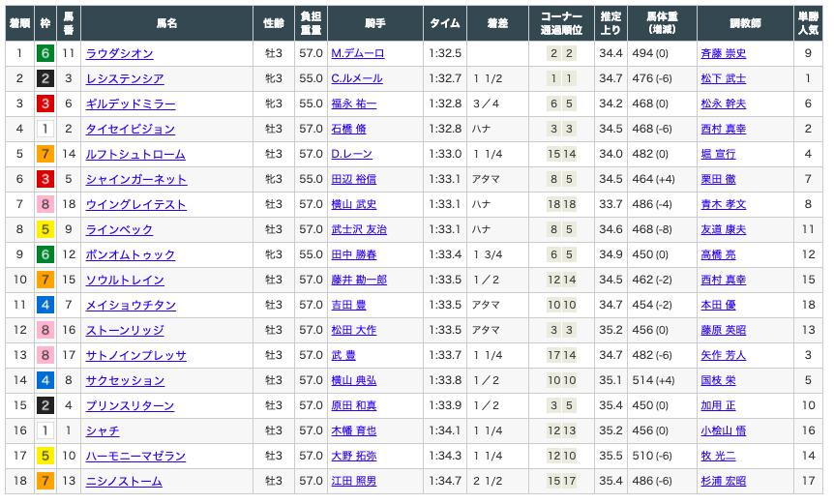Click jockey name 石橋 脩
The width and height of the screenshot is (834, 504).
pyautogui.click(x=348, y=130)
